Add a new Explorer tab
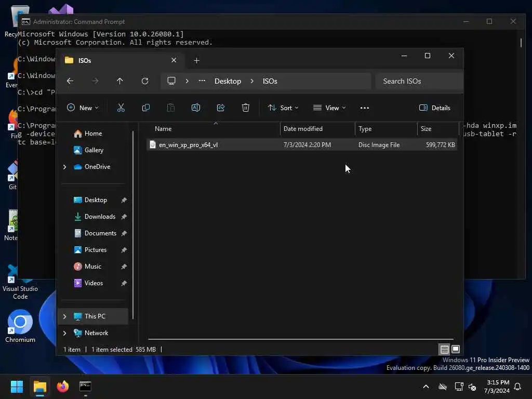Screen dimensions: 532x399 (x=196, y=60)
